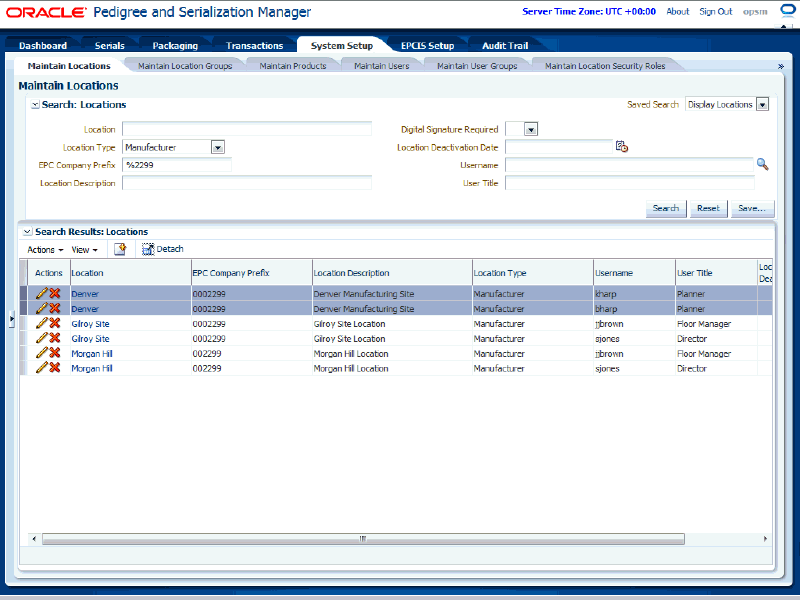Edit the Gilroy Site row for sjones
Image resolution: width=800 pixels, height=600 pixels.
click(42, 338)
